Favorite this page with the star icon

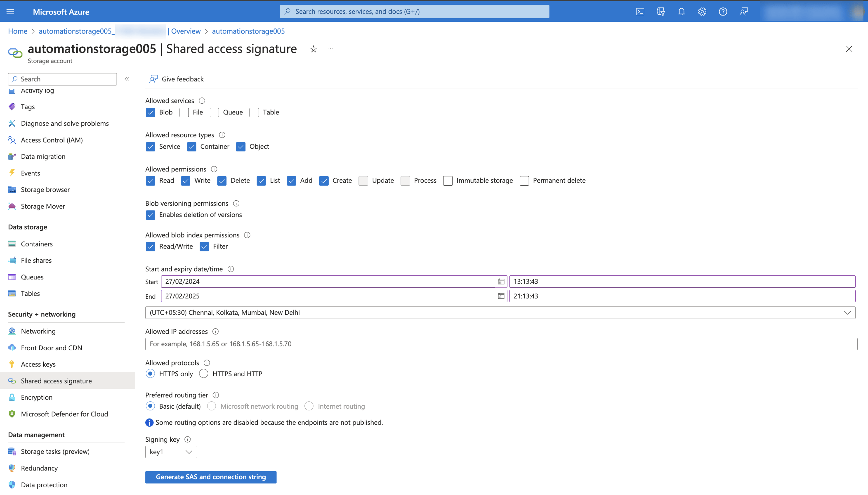point(313,49)
